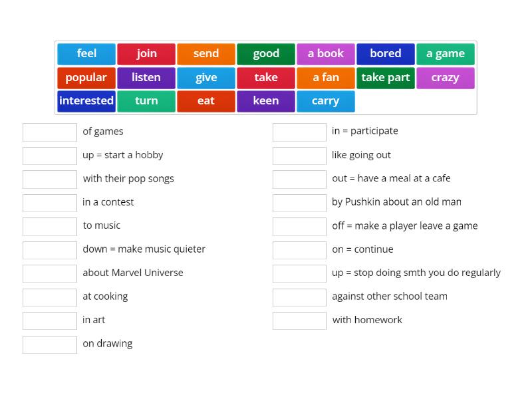This screenshot has height=399, width=532.
Task: Select the purple "a book" tile
Action: tap(326, 54)
